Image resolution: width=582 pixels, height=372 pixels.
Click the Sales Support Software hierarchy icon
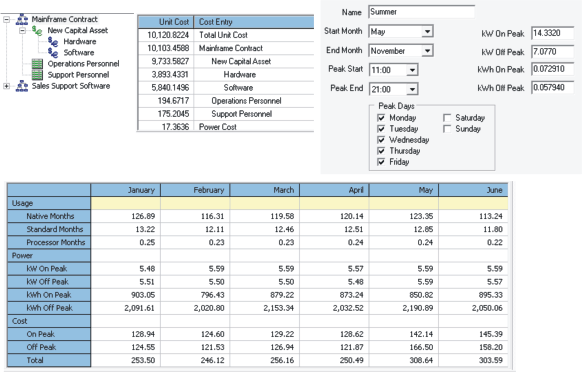pyautogui.click(x=22, y=86)
